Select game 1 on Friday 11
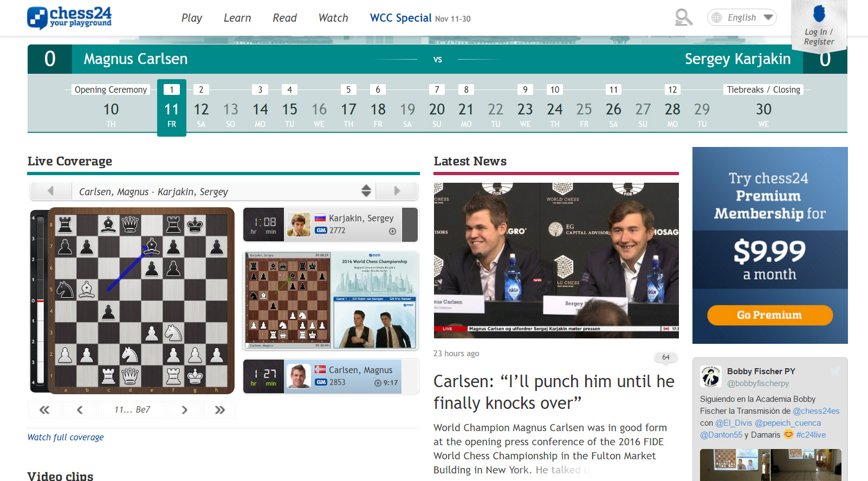 [x=172, y=107]
